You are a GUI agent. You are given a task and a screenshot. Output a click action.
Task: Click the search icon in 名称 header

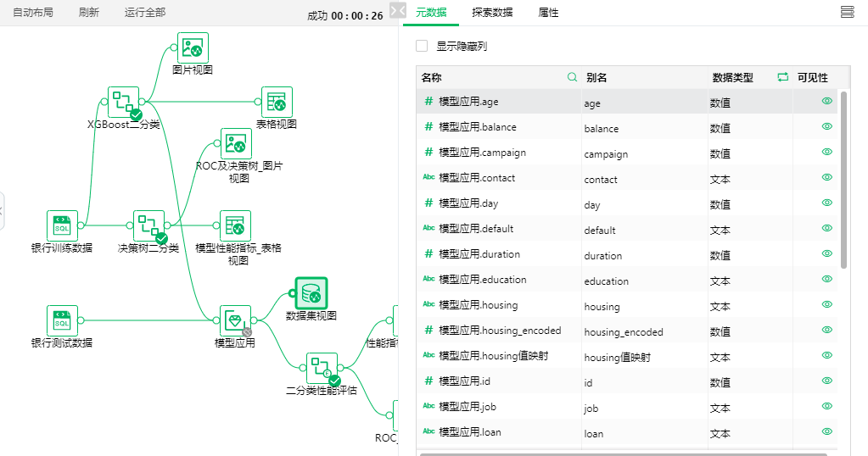point(573,77)
